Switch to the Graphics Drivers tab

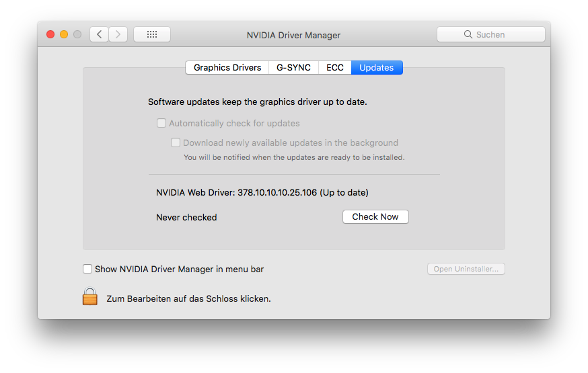click(227, 67)
